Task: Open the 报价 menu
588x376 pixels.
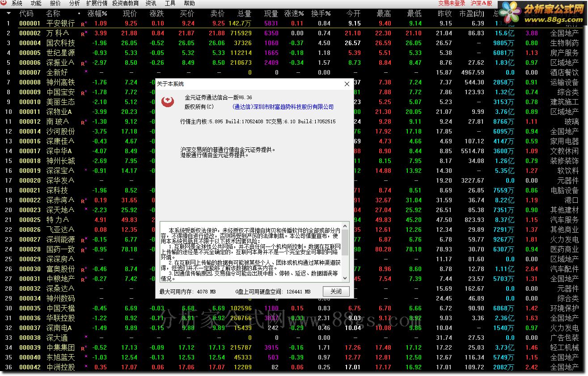Action: click(x=55, y=3)
